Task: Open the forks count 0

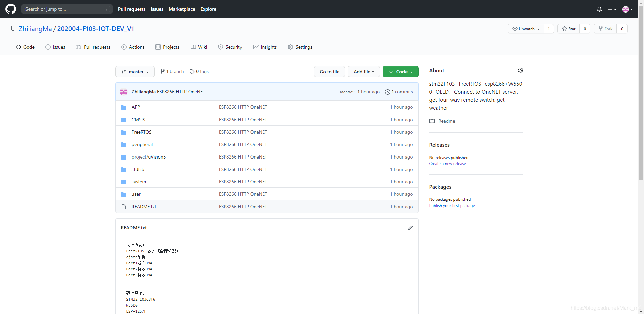Action: (x=622, y=29)
